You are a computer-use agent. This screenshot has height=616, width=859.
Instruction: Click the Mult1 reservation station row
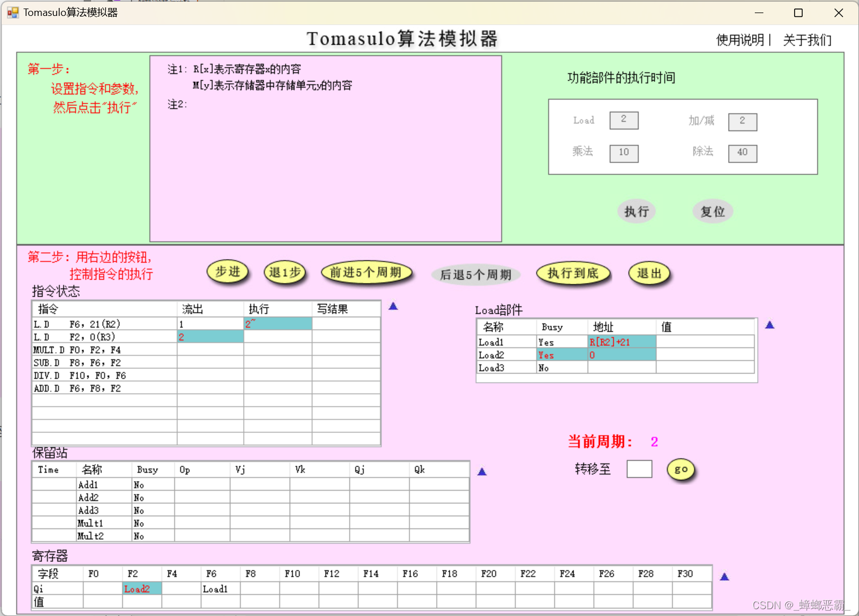(x=250, y=523)
